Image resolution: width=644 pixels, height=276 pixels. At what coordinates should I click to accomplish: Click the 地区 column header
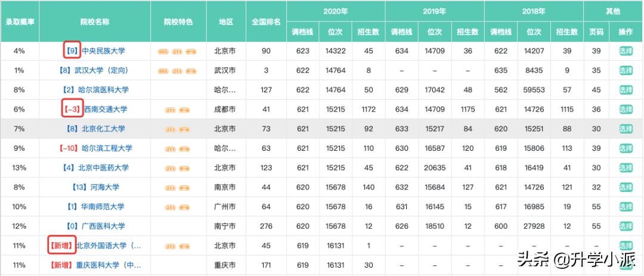click(226, 21)
